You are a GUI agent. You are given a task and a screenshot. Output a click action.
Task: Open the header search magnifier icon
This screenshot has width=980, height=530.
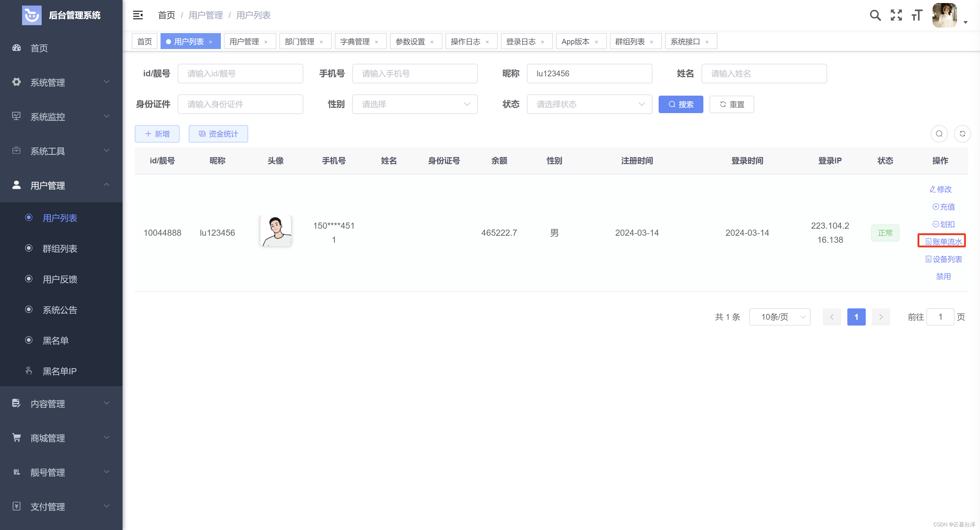point(875,15)
